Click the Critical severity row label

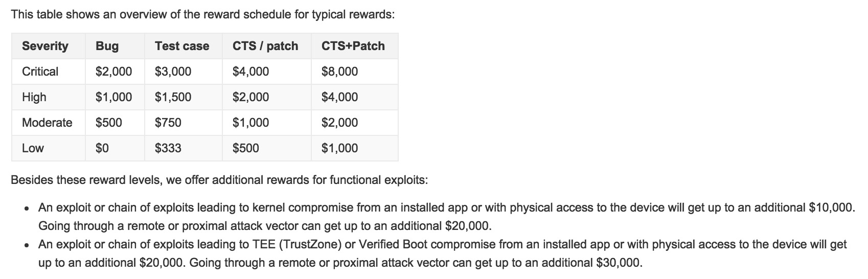(x=40, y=72)
